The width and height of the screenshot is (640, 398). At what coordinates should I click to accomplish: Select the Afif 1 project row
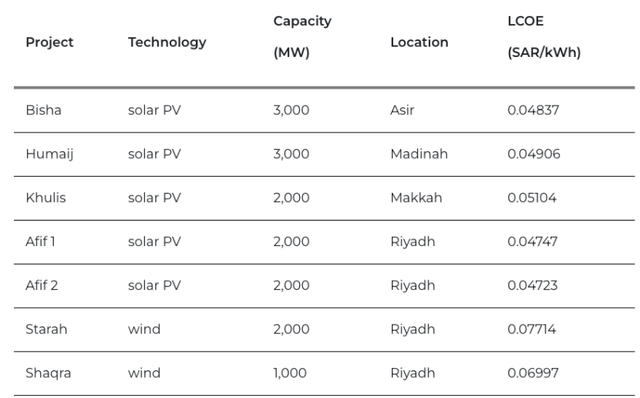(324, 242)
